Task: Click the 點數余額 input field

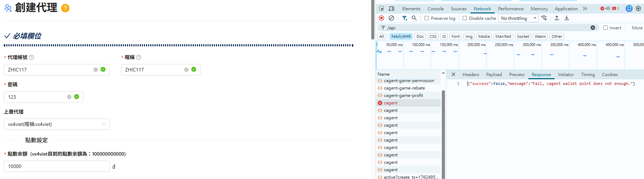Action: [x=56, y=166]
